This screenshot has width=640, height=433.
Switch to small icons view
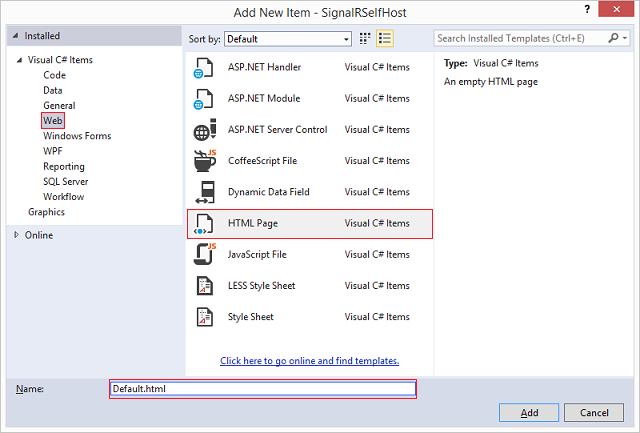tap(364, 39)
